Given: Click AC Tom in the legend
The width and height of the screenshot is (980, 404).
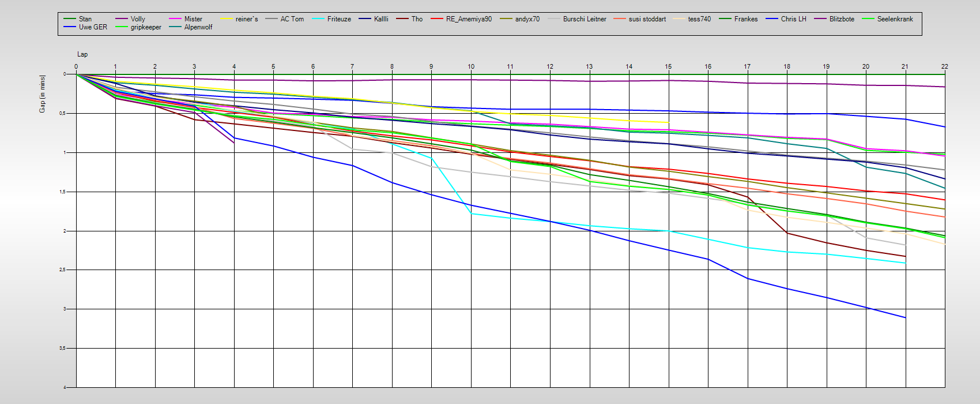Looking at the screenshot, I should pos(292,19).
